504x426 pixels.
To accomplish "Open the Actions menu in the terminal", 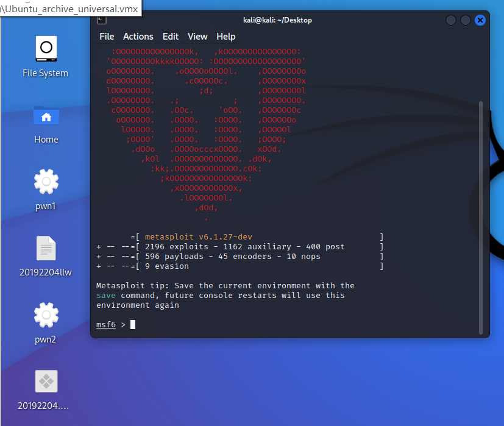I will 138,37.
